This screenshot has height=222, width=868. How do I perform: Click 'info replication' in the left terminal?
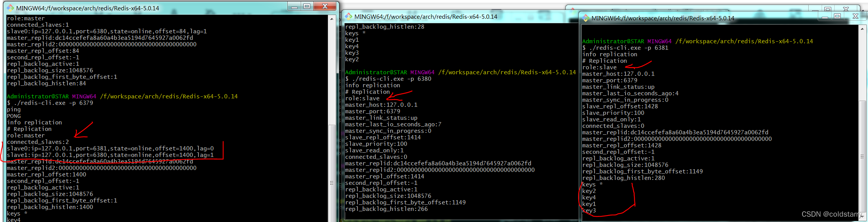pos(34,122)
